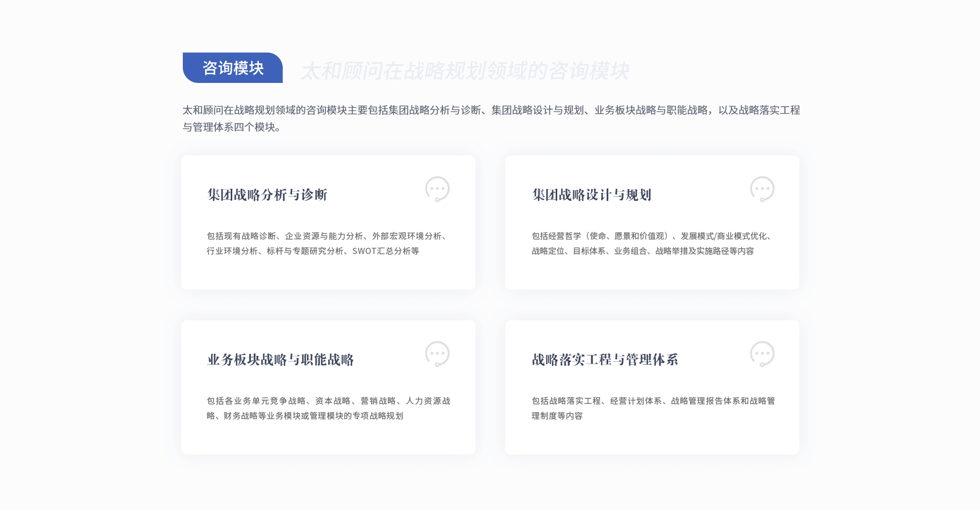Open the 集团战略分析与诊断 card title
This screenshot has width=980, height=510.
[267, 195]
